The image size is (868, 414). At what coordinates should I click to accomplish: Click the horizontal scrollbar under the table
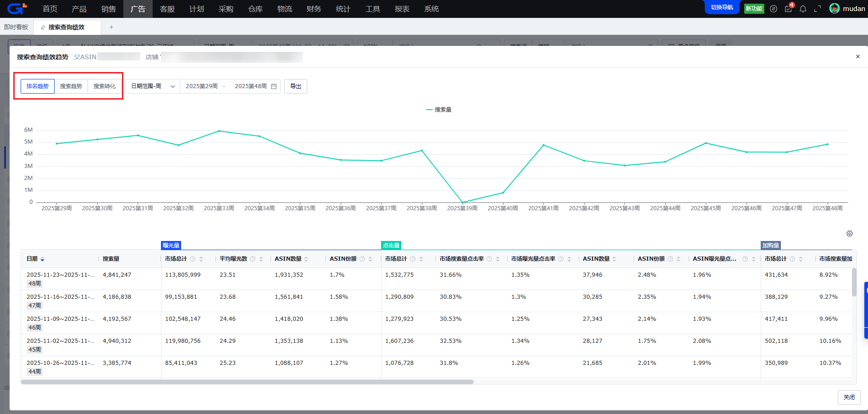(248, 382)
